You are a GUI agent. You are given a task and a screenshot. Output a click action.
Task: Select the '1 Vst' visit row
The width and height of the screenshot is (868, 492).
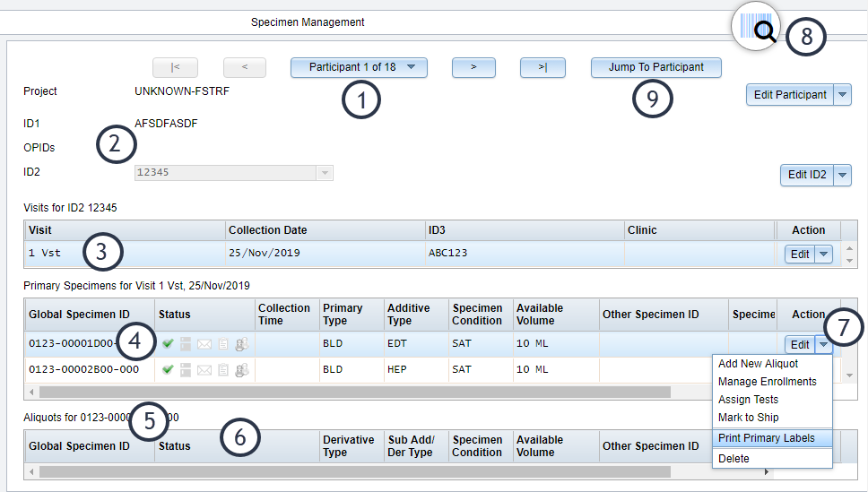433,254
